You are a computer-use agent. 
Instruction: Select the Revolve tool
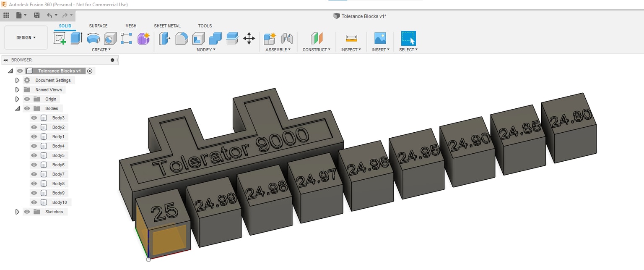[93, 39]
